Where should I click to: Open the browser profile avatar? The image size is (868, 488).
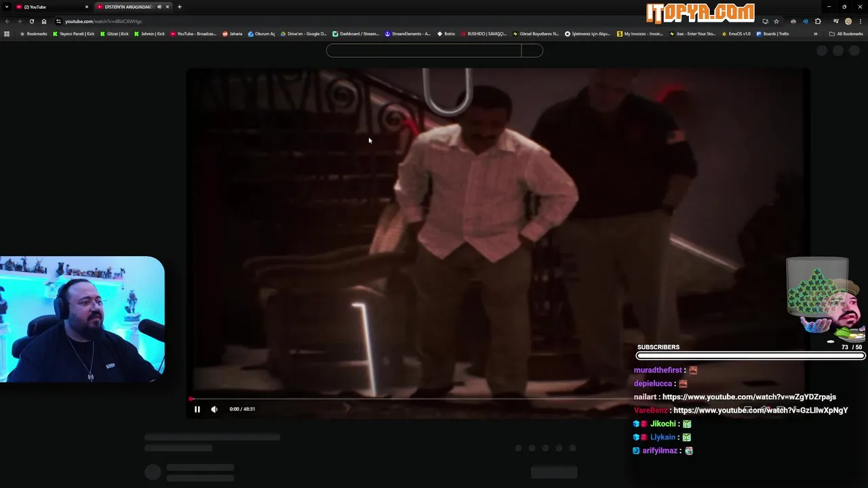[x=848, y=21]
